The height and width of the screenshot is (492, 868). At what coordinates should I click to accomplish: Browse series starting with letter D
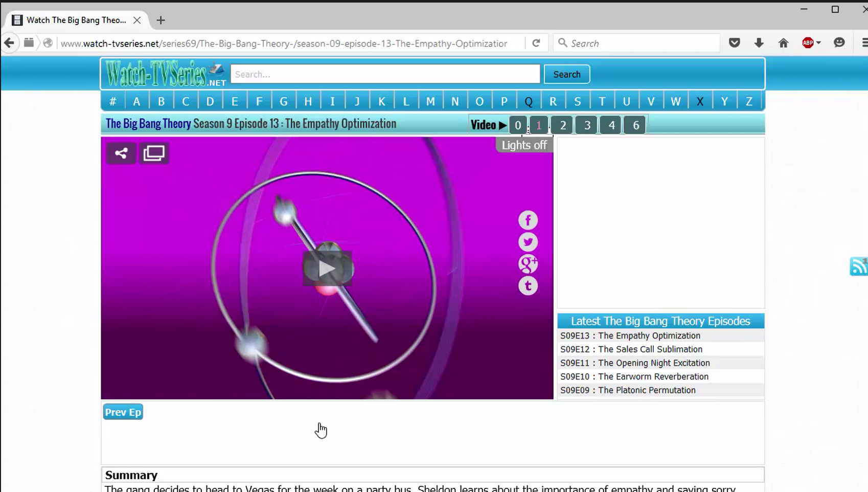point(210,101)
